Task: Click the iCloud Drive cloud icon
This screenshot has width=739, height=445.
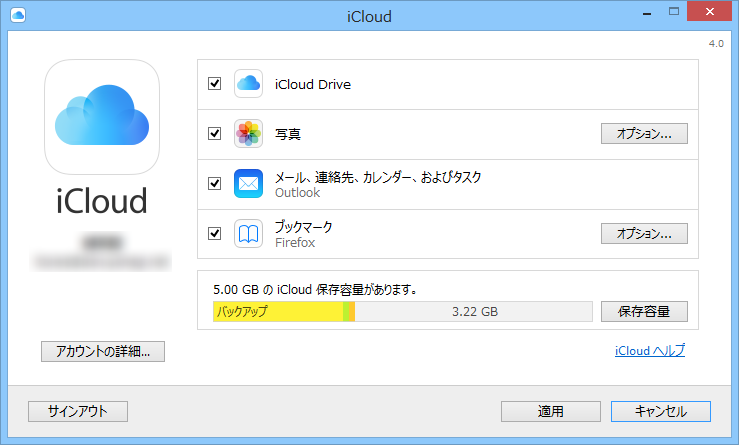Action: pos(248,84)
